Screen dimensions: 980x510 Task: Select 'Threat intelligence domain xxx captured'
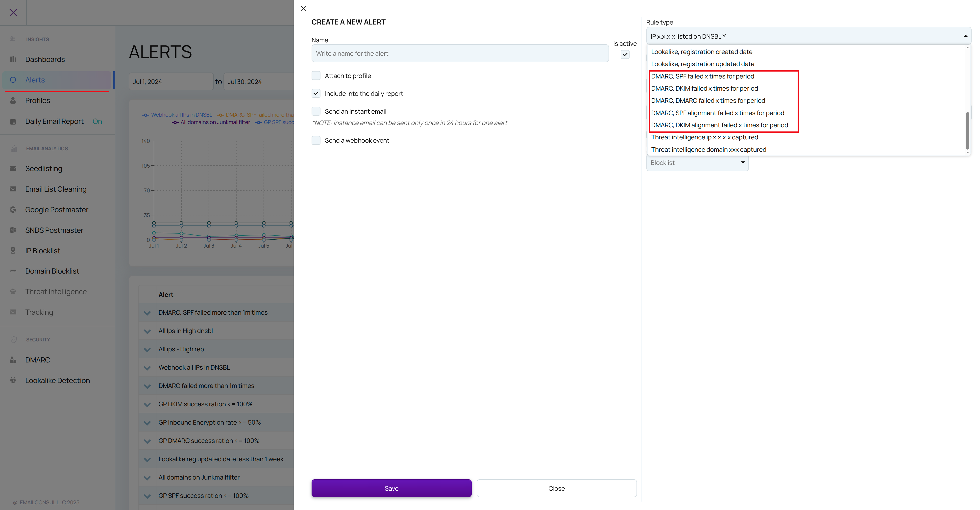[708, 150]
